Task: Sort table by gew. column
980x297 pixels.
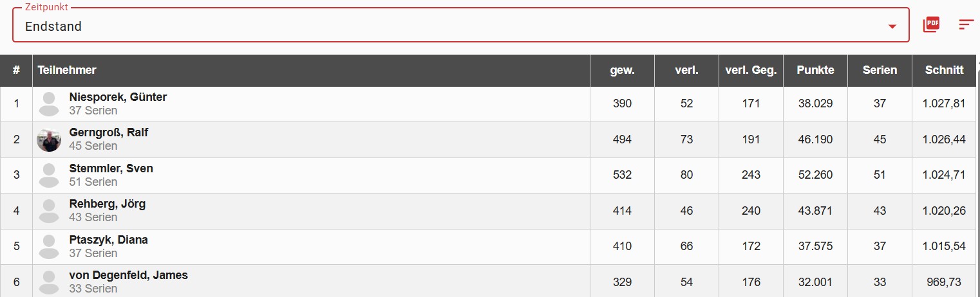Action: pyautogui.click(x=622, y=71)
